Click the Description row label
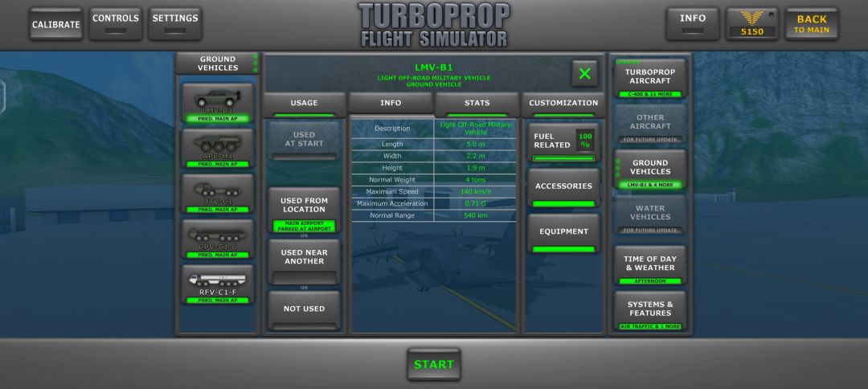 pyautogui.click(x=392, y=129)
